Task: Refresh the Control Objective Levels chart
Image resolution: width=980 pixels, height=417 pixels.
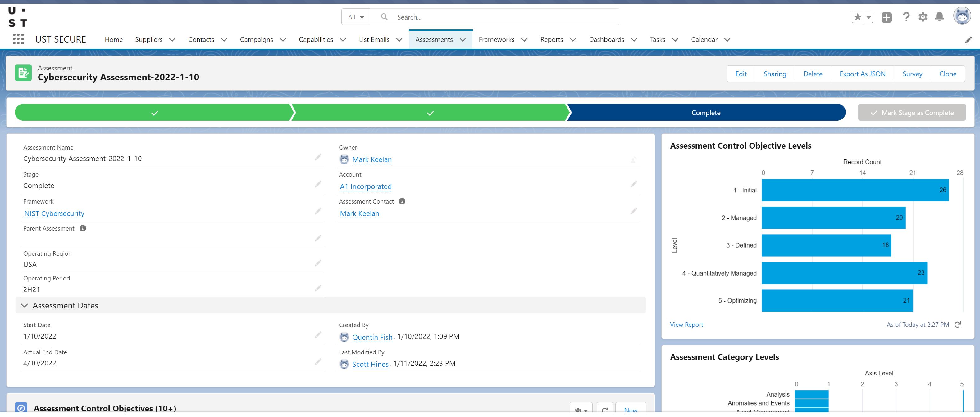Action: (x=958, y=325)
